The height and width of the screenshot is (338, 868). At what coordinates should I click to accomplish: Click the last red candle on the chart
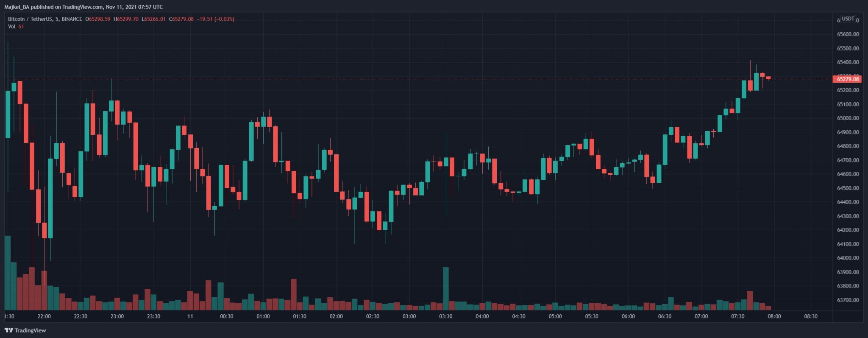pyautogui.click(x=768, y=78)
